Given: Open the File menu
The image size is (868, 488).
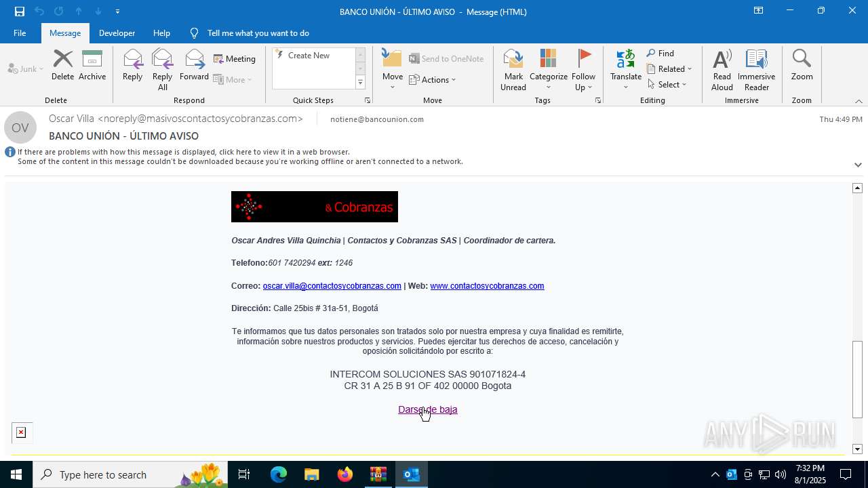Looking at the screenshot, I should [x=20, y=33].
